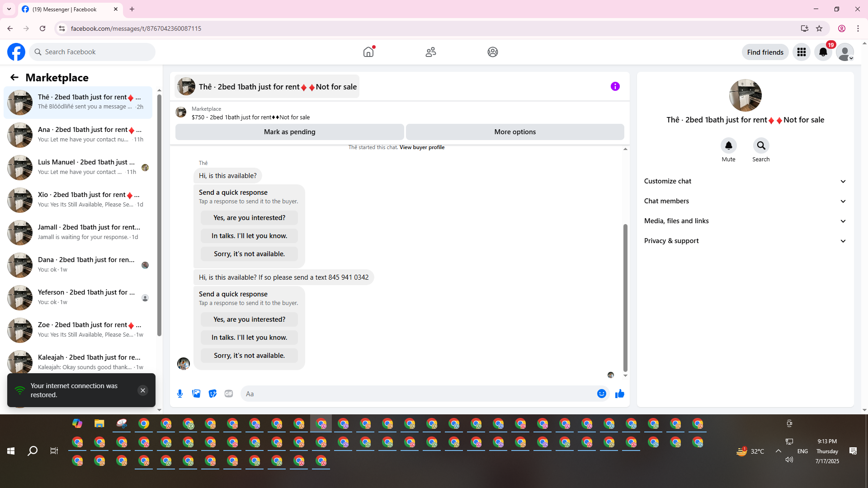The height and width of the screenshot is (488, 868).
Task: Send a thumbs-up like
Action: coord(619,394)
